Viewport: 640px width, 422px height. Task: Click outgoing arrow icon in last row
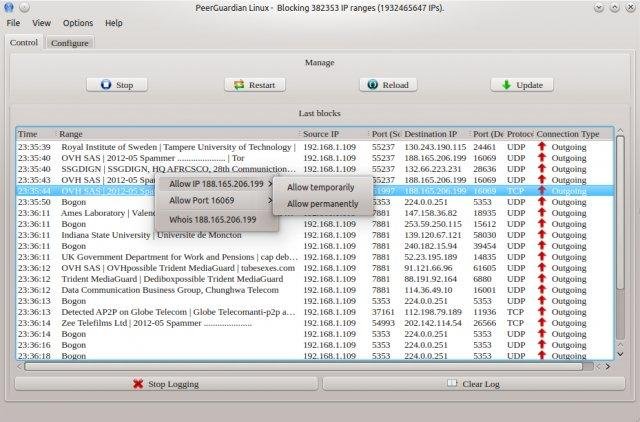542,355
